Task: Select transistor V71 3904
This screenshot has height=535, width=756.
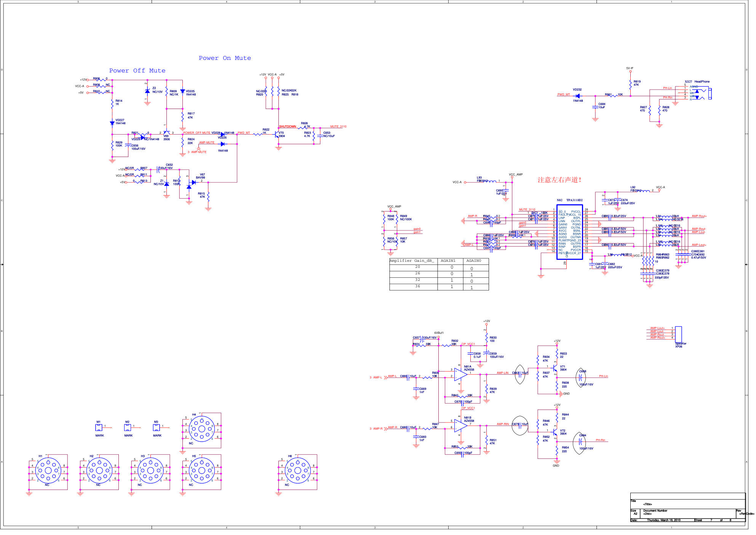Action: point(556,368)
